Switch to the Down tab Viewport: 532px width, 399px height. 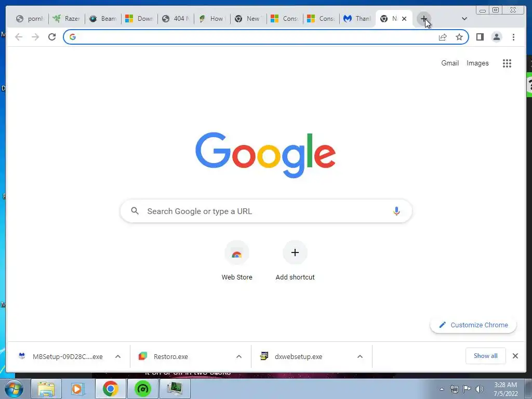click(x=139, y=19)
